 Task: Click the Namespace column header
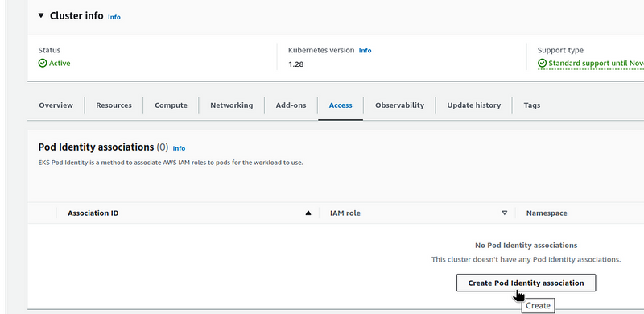(547, 213)
